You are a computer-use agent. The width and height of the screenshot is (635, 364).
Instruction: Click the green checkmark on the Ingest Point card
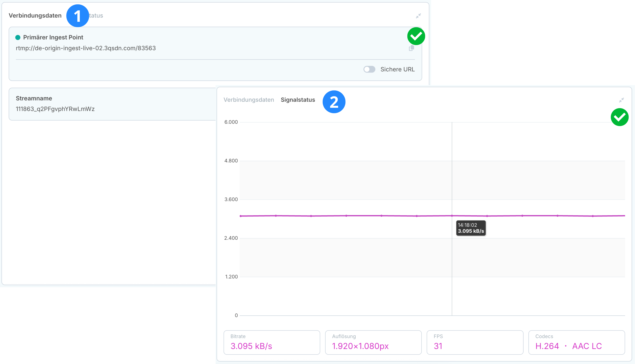pos(416,36)
